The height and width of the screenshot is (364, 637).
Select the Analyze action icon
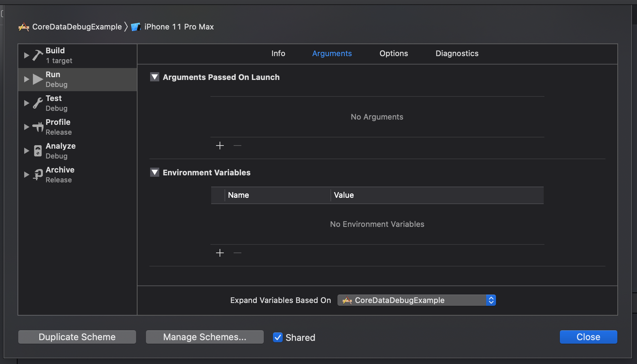[x=38, y=151]
